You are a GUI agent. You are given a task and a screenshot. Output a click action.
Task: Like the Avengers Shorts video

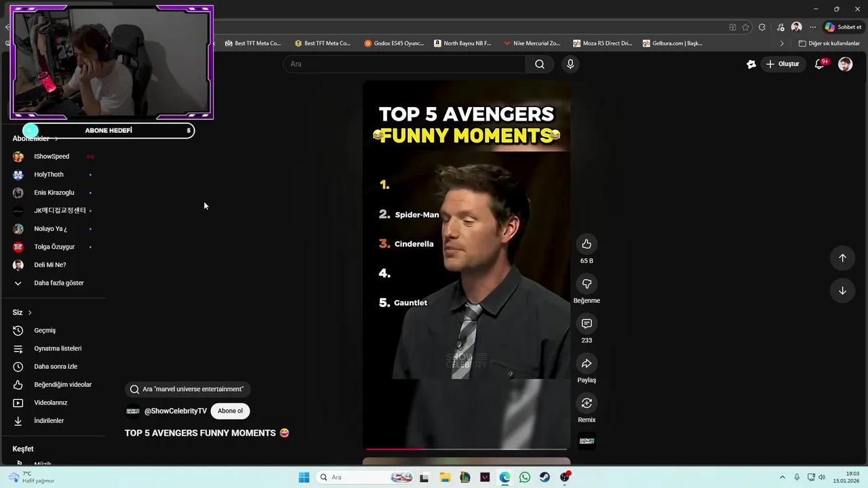587,244
